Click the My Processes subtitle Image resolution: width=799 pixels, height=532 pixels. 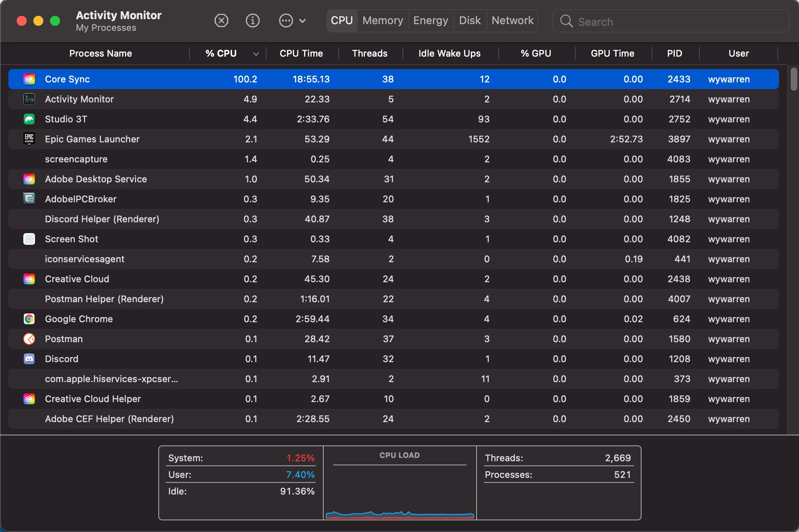tap(106, 27)
